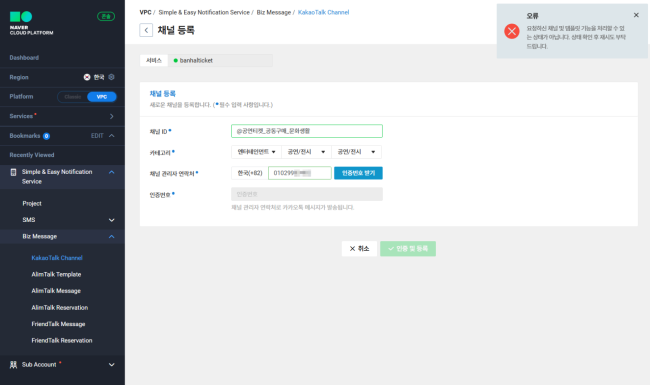Open AlimTalk Template menu item
This screenshot has height=385, width=650.
(x=56, y=274)
